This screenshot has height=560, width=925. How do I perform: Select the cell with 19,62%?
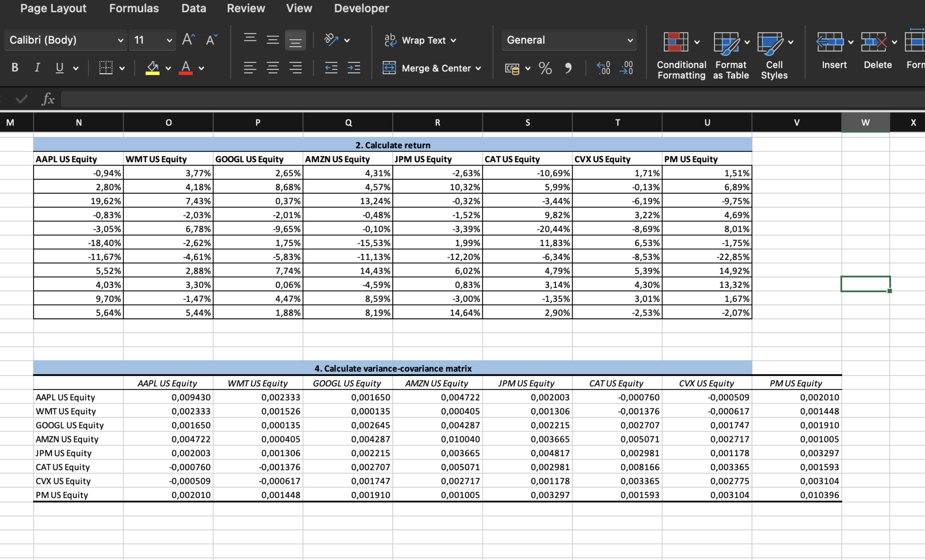tap(78, 201)
